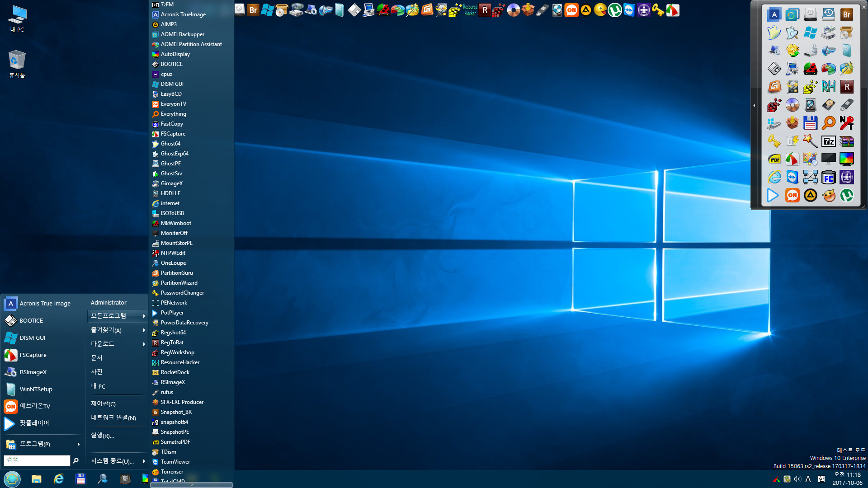Open blue floppy disk icon in right panel
Image resolution: width=868 pixels, height=488 pixels.
click(810, 123)
